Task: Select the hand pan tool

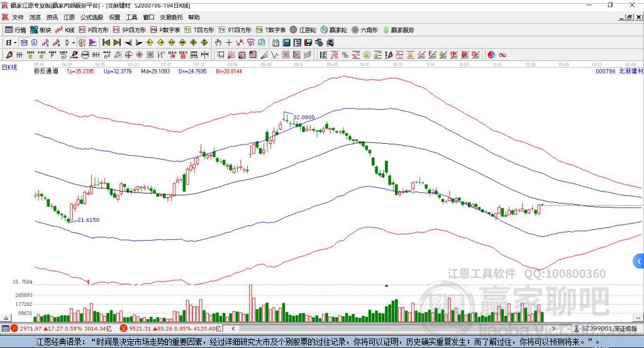Action: click(x=218, y=43)
